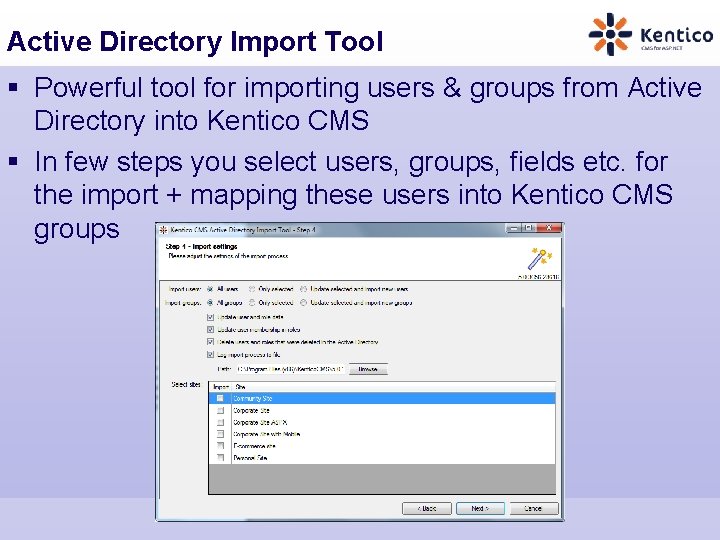The height and width of the screenshot is (540, 720).
Task: Click slide title 'Active Directory Import Tool'
Action: pos(195,41)
